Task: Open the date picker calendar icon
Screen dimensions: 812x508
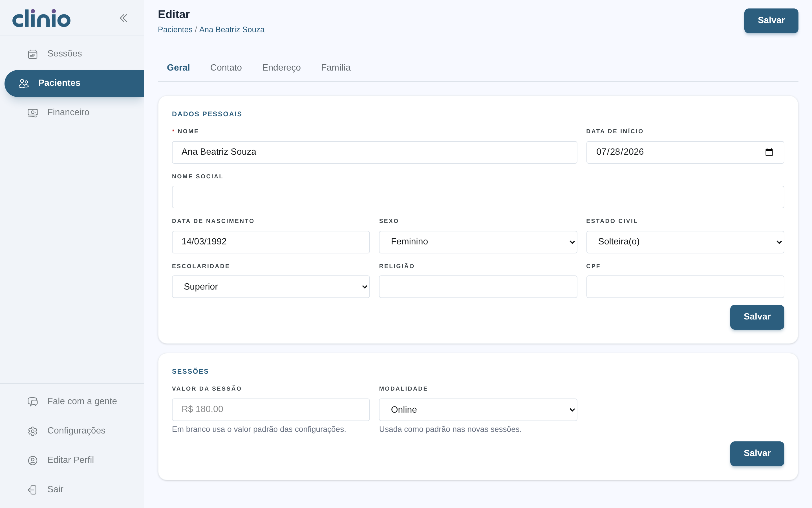Action: click(769, 152)
